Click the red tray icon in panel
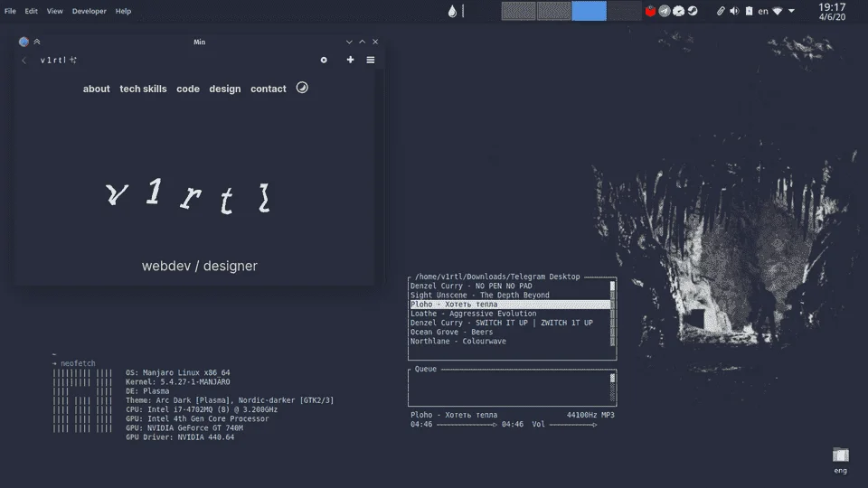Image resolution: width=868 pixels, height=488 pixels. [650, 11]
